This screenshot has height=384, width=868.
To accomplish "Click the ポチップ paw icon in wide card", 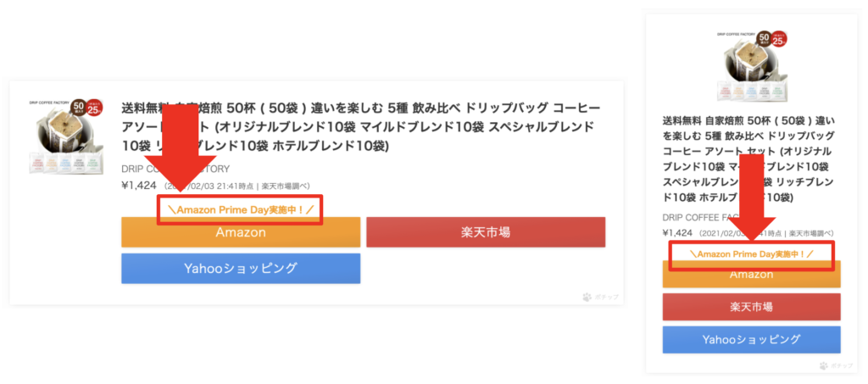I will [x=587, y=298].
